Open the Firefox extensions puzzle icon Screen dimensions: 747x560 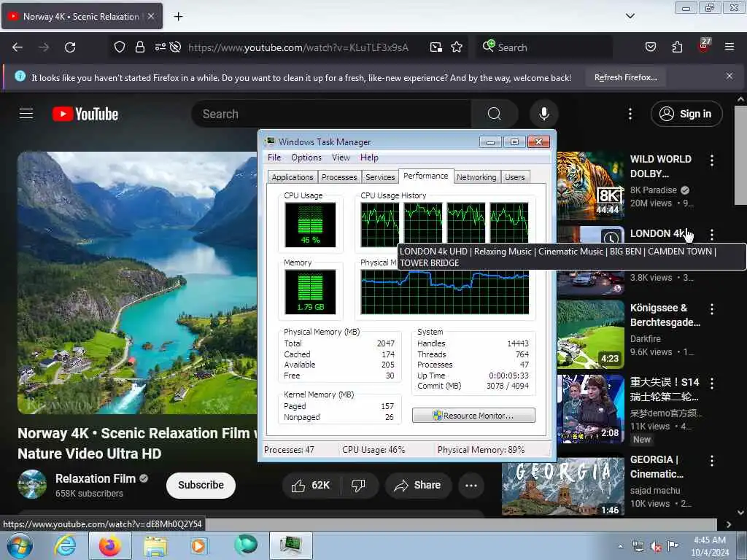coord(677,47)
